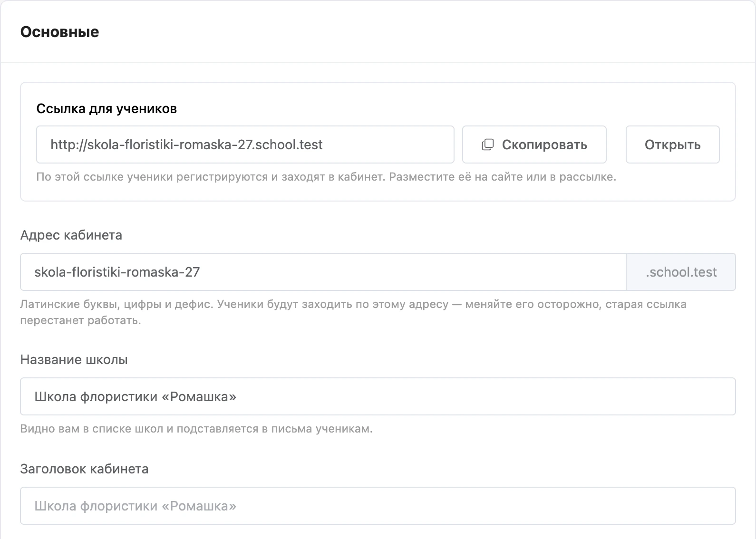The image size is (756, 539).
Task: Click the Адрес кабинета label
Action: pyautogui.click(x=71, y=235)
